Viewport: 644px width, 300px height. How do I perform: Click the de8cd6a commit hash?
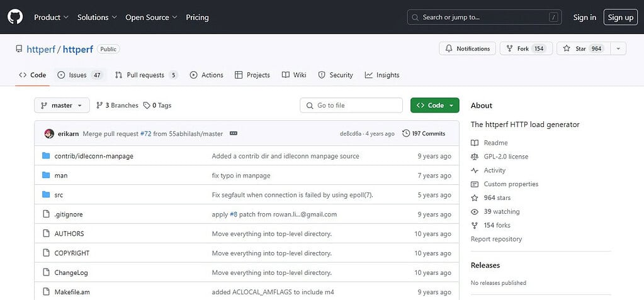(x=351, y=134)
